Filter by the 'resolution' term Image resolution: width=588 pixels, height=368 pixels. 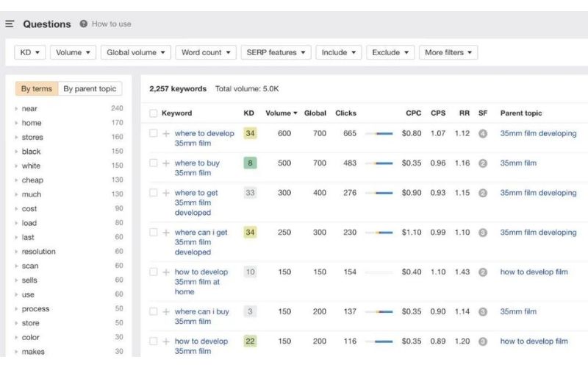(x=39, y=252)
